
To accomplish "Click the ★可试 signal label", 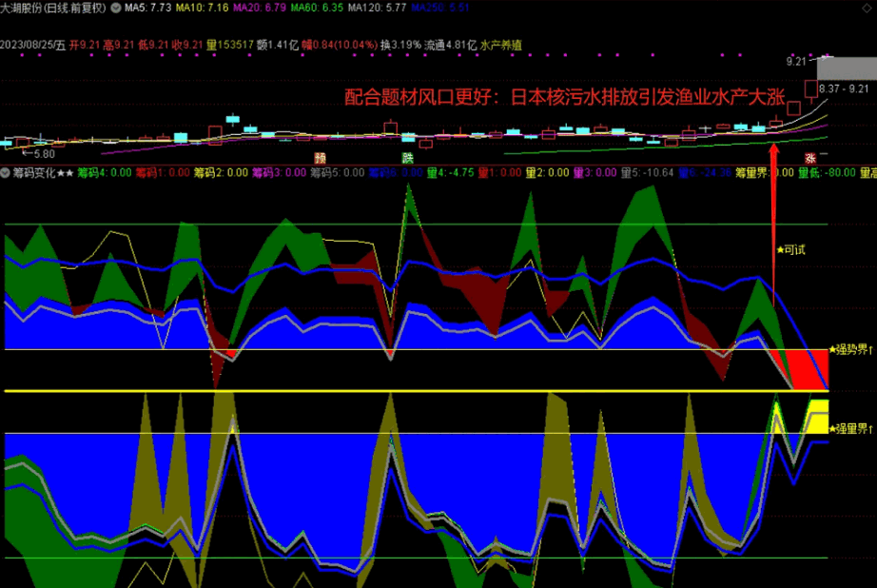I will click(x=790, y=250).
